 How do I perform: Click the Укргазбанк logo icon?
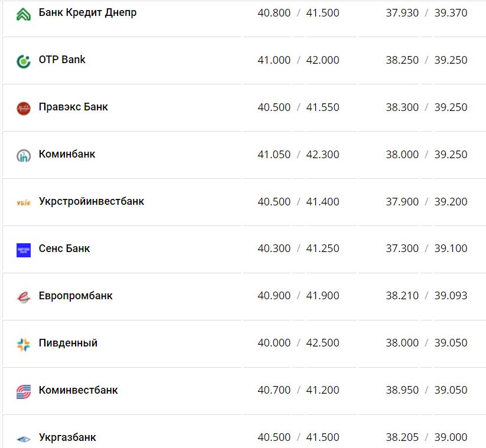pos(23,439)
